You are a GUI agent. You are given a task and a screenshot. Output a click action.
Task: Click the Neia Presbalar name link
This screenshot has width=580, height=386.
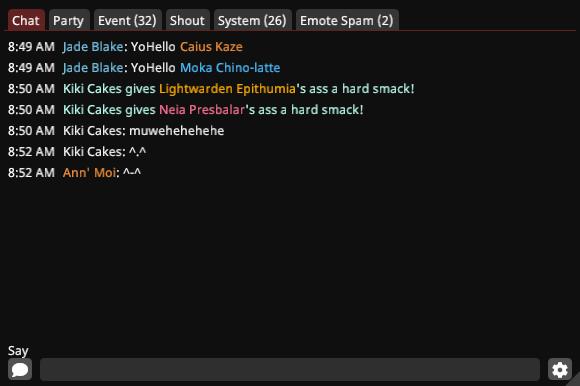(202, 110)
